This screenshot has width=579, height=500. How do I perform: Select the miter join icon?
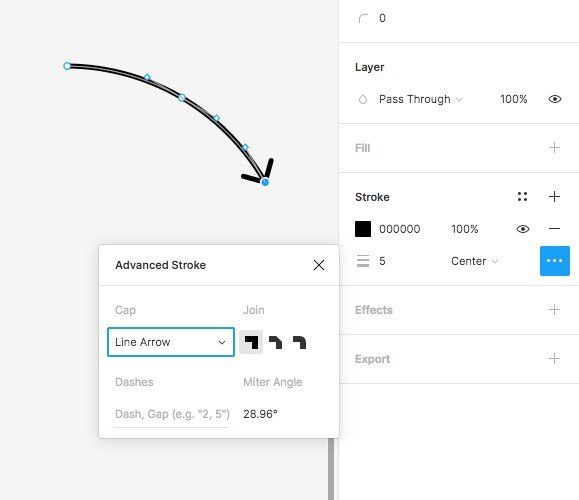(x=251, y=342)
